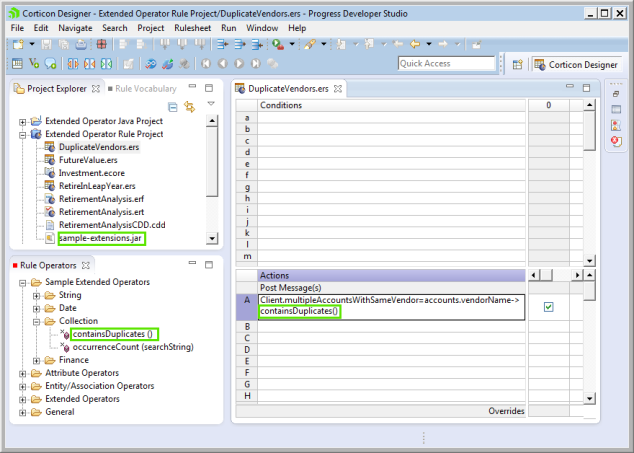The image size is (634, 453).
Task: Select RetirementAnalysis.erf file
Action: (101, 199)
